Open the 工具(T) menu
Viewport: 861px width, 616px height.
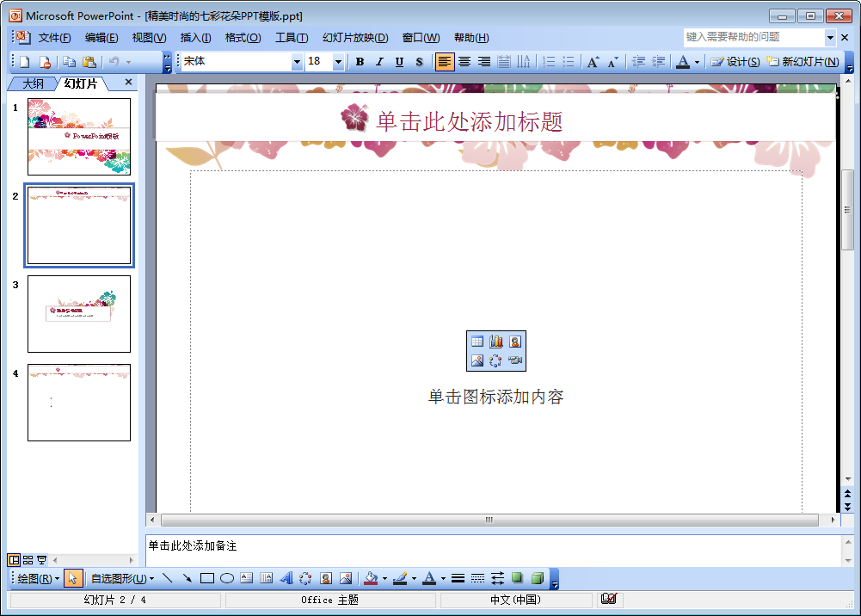(x=292, y=38)
